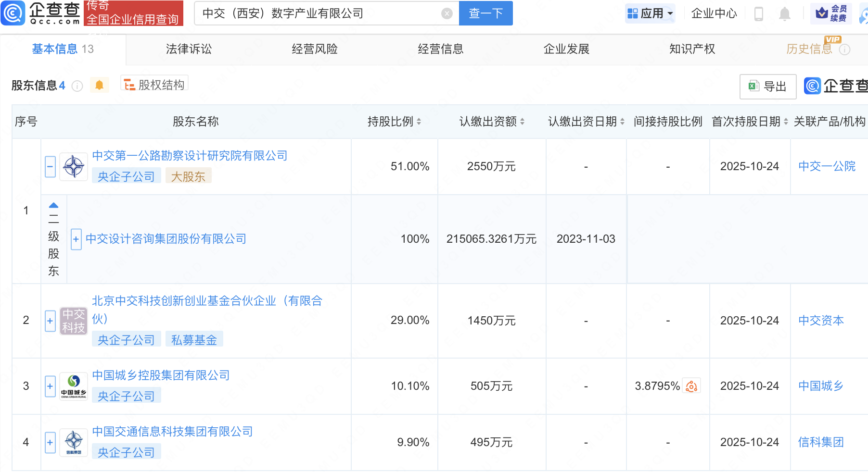Click the 导出 export button
This screenshot has height=472, width=868.
(767, 87)
